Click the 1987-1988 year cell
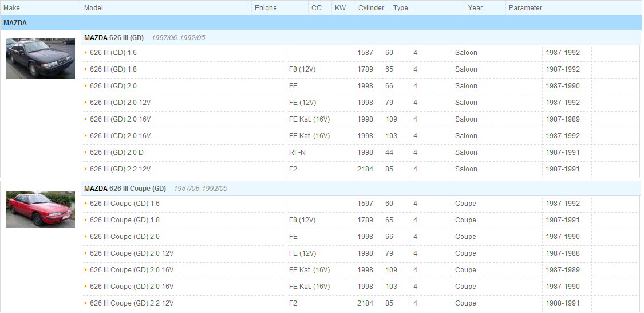This screenshot has width=644, height=313. (563, 253)
